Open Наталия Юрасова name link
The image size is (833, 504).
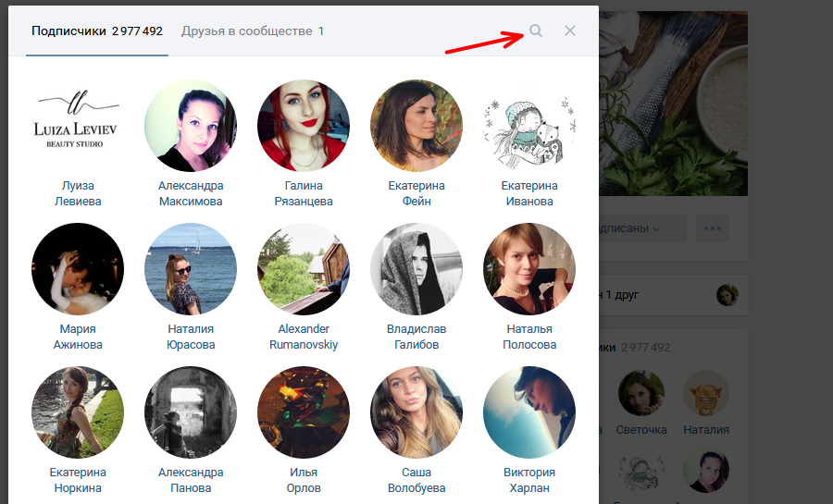[x=191, y=337]
